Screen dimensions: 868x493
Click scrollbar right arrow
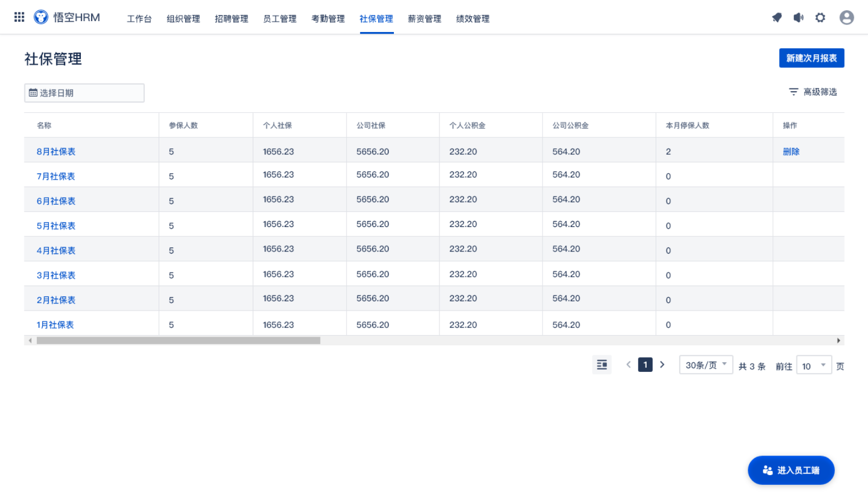[x=839, y=340]
